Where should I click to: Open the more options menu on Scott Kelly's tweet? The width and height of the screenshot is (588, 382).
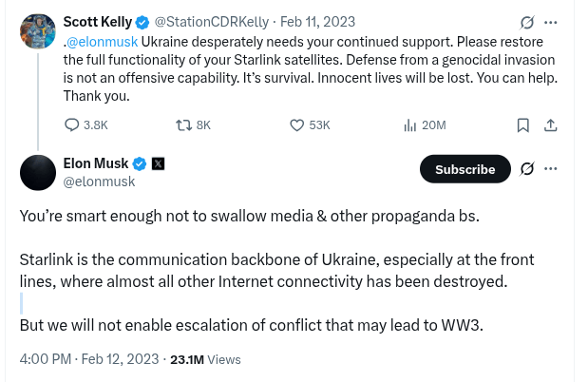point(551,21)
